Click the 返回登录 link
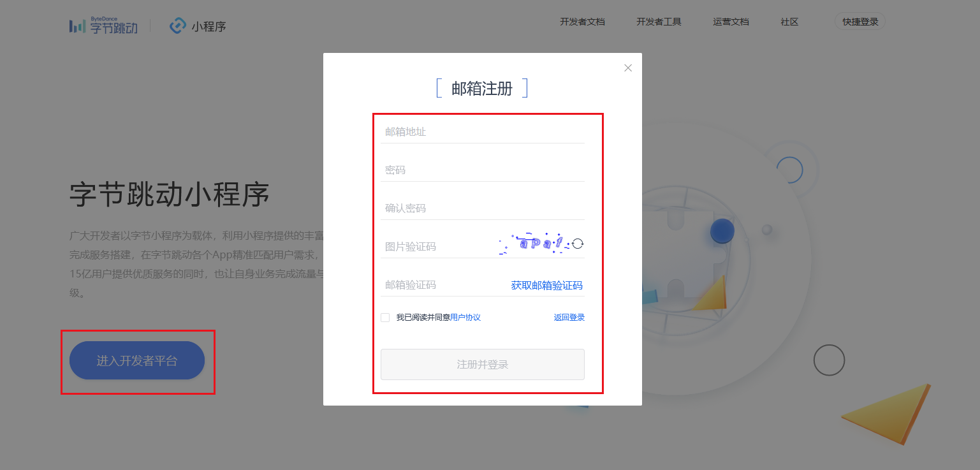The height and width of the screenshot is (470, 980). [x=568, y=317]
